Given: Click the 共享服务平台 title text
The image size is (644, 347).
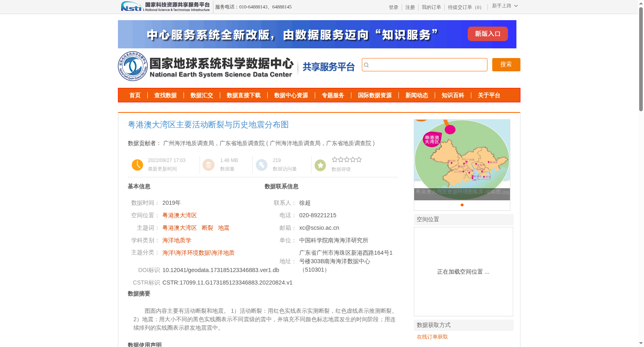Looking at the screenshot, I should (x=328, y=67).
